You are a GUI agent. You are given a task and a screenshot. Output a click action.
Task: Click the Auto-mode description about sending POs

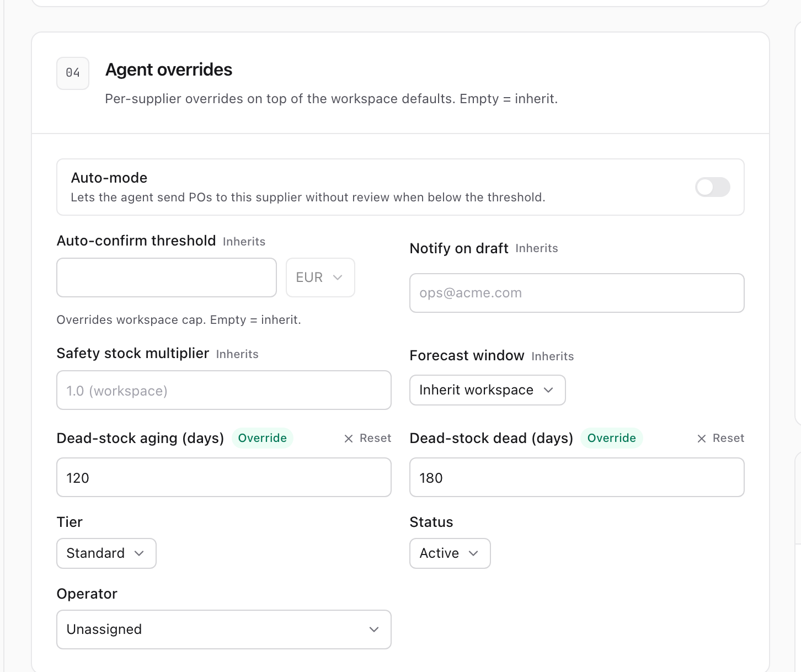(x=308, y=198)
